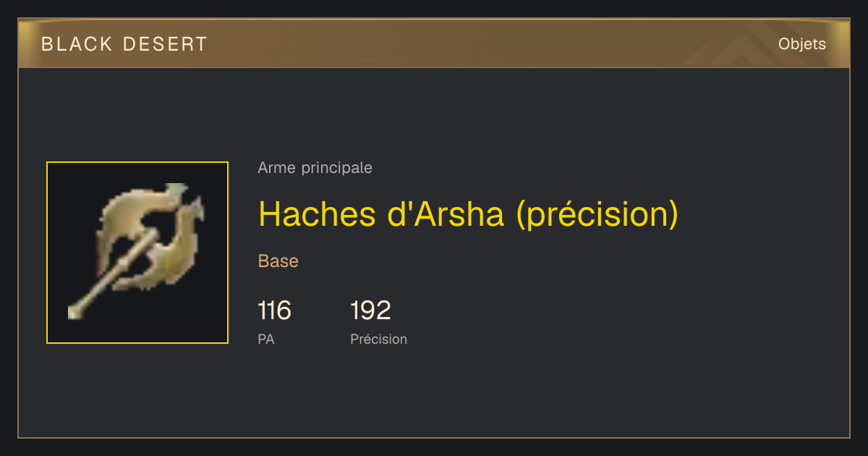868x456 pixels.
Task: Click the empty dark card area below stats
Action: coord(434,394)
